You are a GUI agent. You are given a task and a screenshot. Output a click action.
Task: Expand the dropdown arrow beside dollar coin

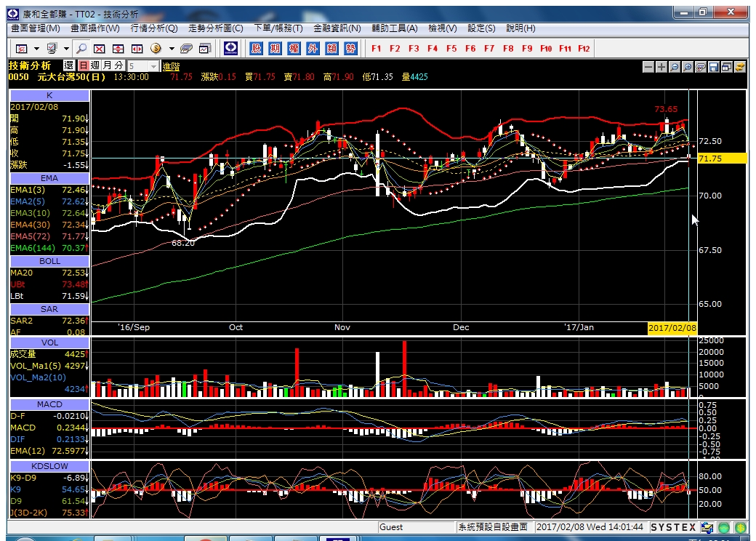(171, 49)
